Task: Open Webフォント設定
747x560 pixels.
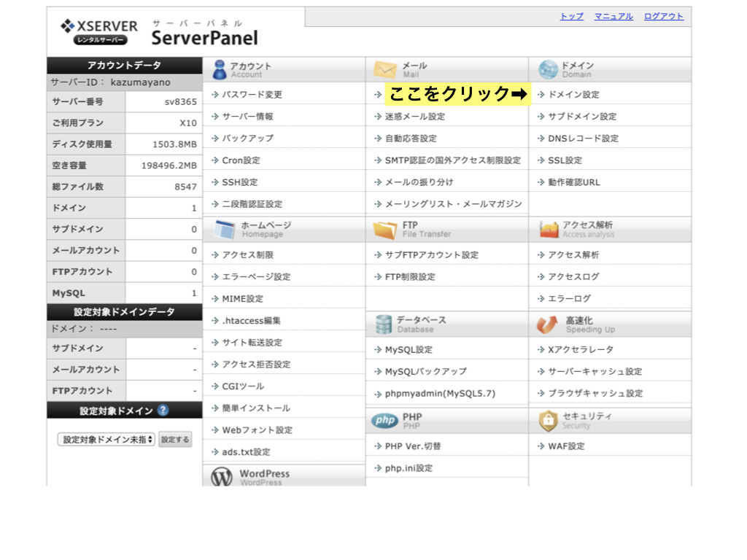Action: [258, 430]
